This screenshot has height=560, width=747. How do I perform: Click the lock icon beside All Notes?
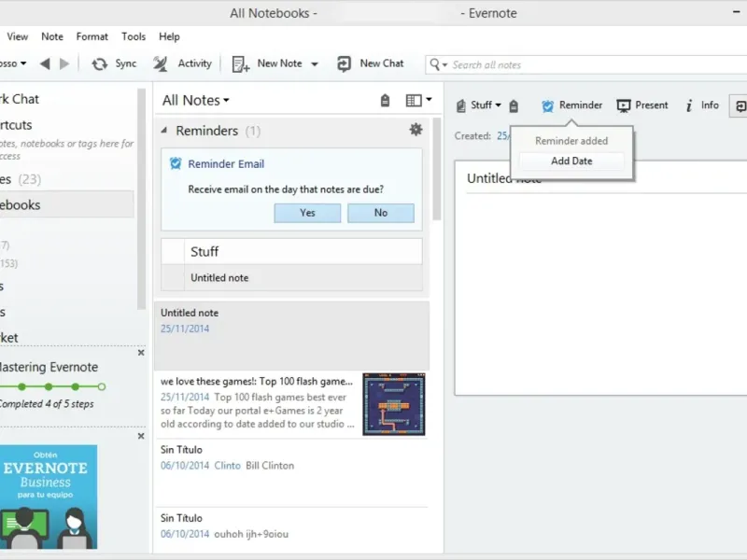(385, 101)
